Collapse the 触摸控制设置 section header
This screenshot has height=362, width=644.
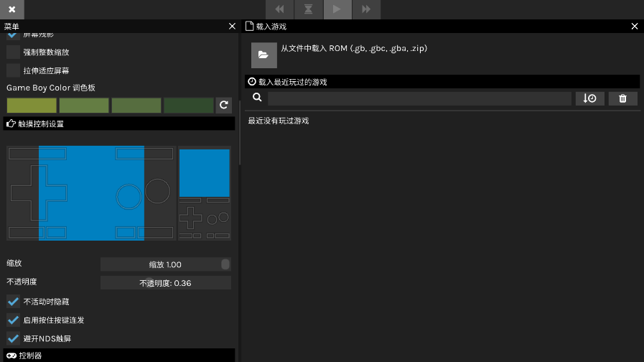coord(118,124)
